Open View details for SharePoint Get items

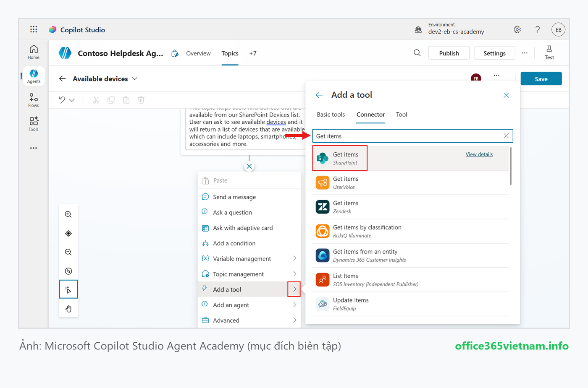pyautogui.click(x=479, y=154)
